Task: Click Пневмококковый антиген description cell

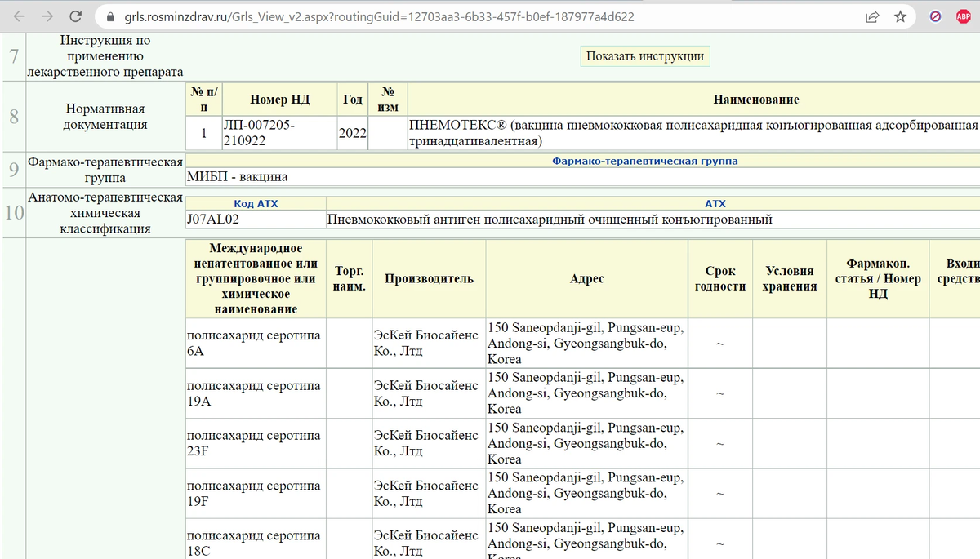Action: tap(653, 220)
